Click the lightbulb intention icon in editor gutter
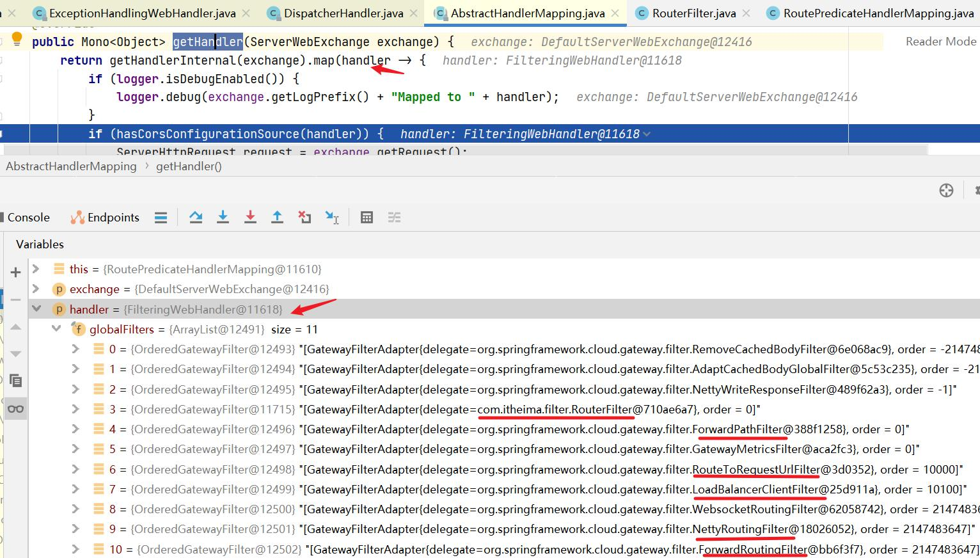The image size is (980, 558). click(x=17, y=40)
